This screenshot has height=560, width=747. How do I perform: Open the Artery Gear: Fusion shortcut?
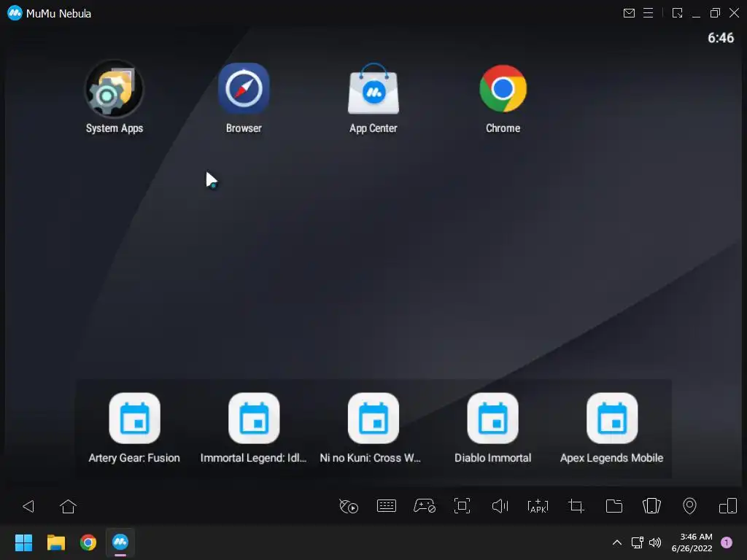pyautogui.click(x=134, y=418)
